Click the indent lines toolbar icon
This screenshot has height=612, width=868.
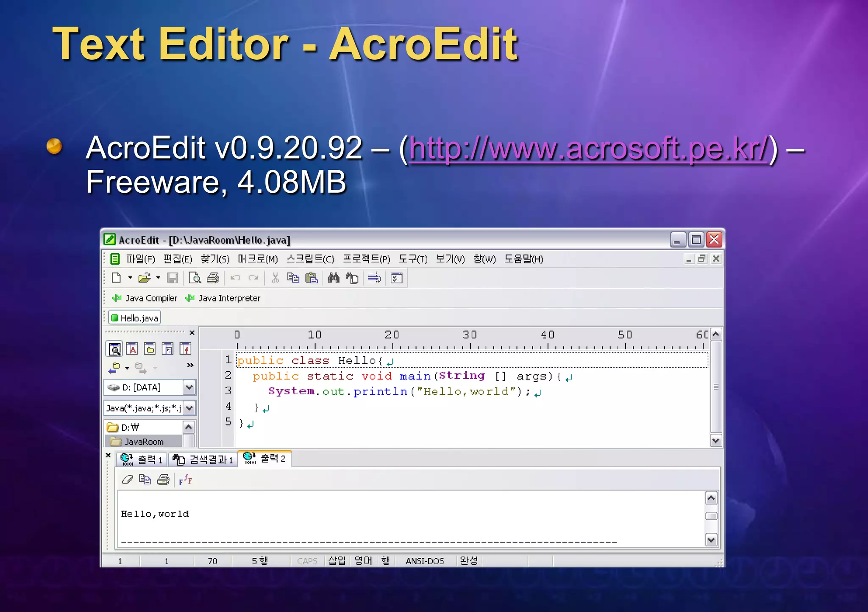374,278
